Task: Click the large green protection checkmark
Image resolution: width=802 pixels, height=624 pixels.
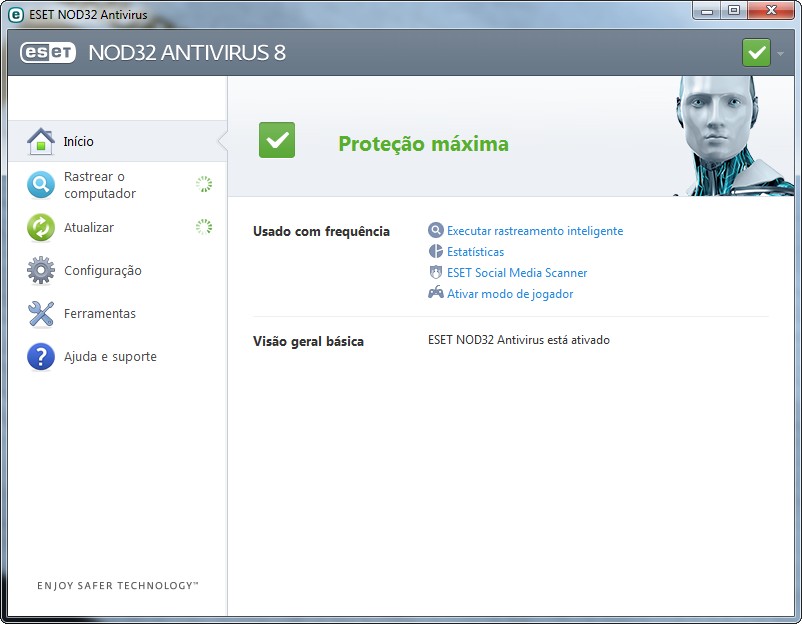Action: tap(277, 140)
